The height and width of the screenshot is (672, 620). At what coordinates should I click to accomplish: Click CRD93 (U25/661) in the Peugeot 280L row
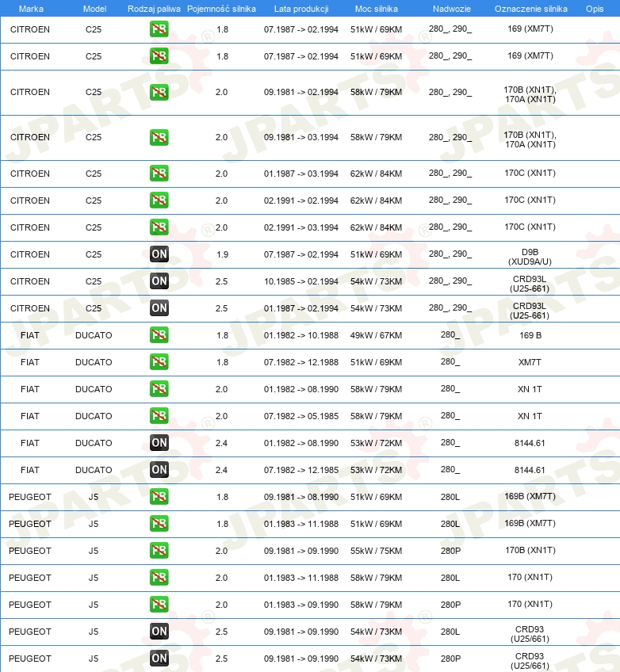coord(530,634)
